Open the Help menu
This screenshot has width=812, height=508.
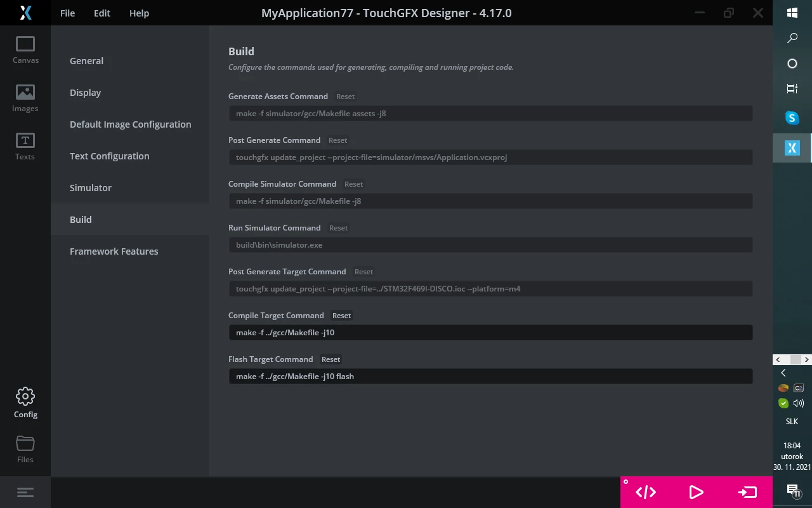139,13
